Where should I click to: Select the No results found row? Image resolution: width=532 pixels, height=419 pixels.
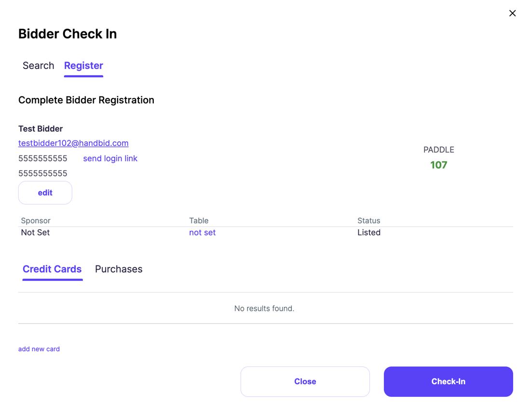pyautogui.click(x=264, y=308)
